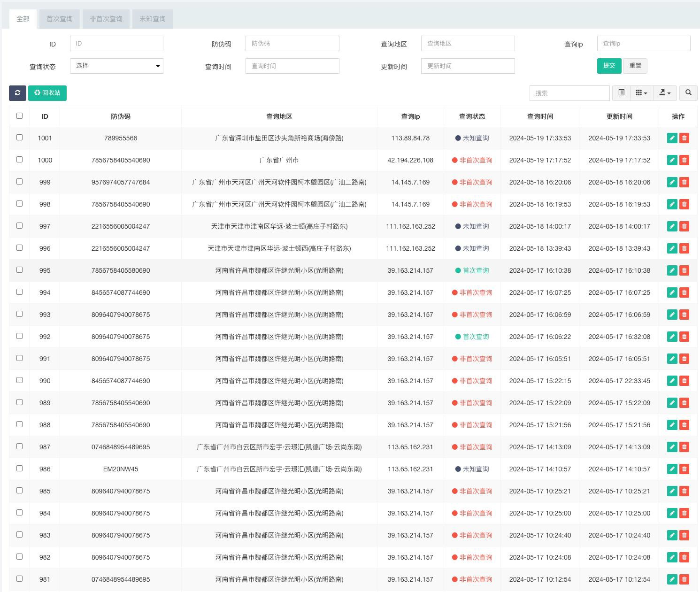Image resolution: width=700 pixels, height=592 pixels.
Task: Click the 搜索 table search box
Action: [569, 93]
